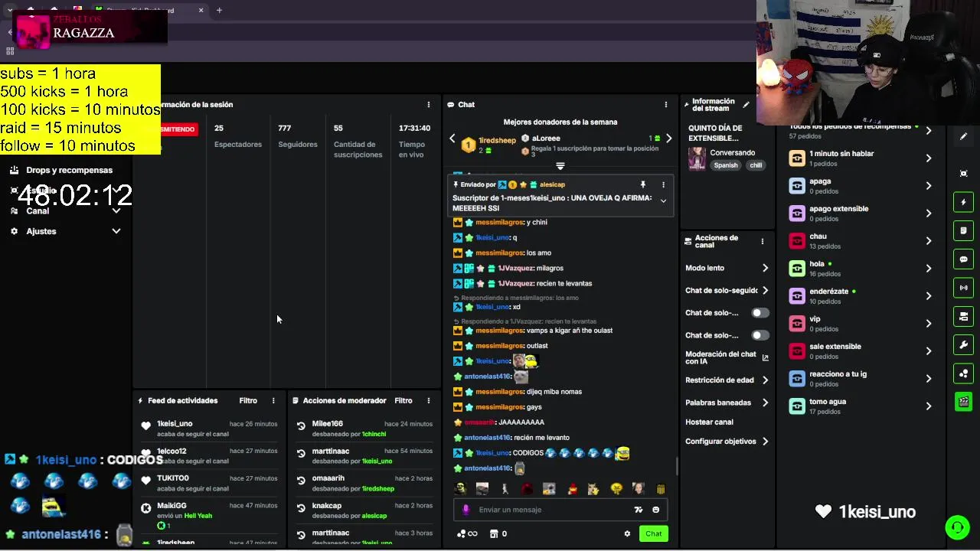Viewport: 980px width, 551px height.
Task: Select the chill stream tag
Action: (x=756, y=165)
